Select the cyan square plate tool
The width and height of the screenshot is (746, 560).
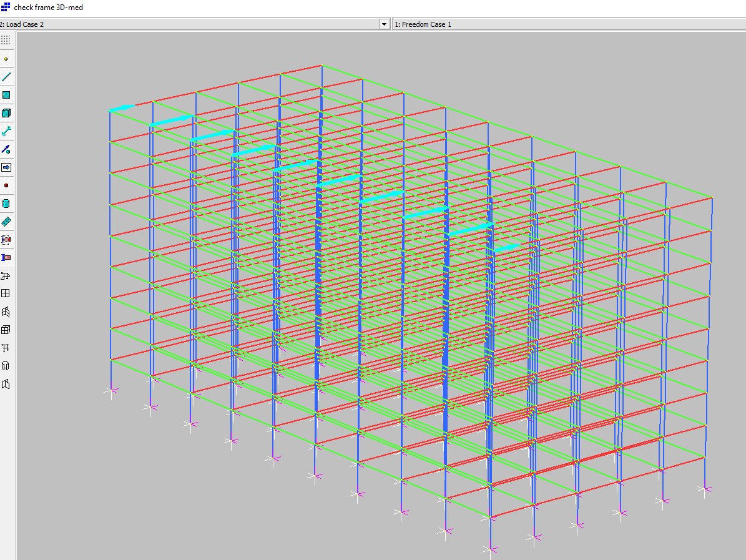(6, 95)
